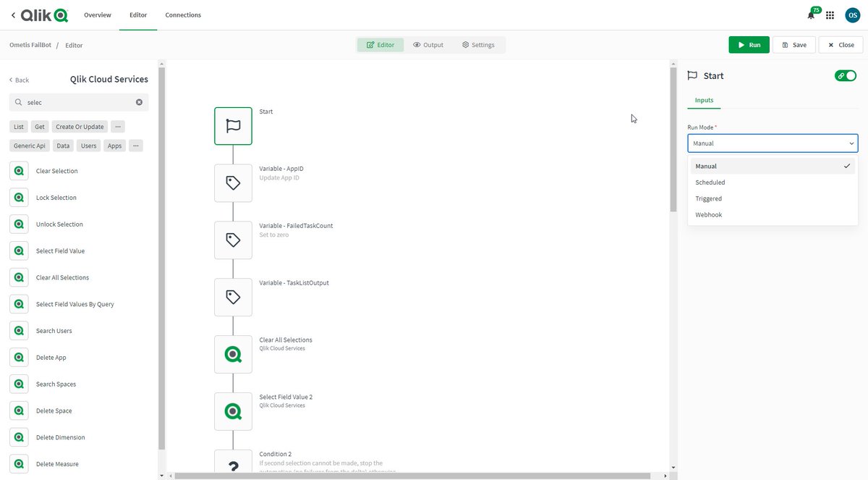Open Ometis FailBot breadcrumb link
This screenshot has height=480, width=868.
coord(30,45)
